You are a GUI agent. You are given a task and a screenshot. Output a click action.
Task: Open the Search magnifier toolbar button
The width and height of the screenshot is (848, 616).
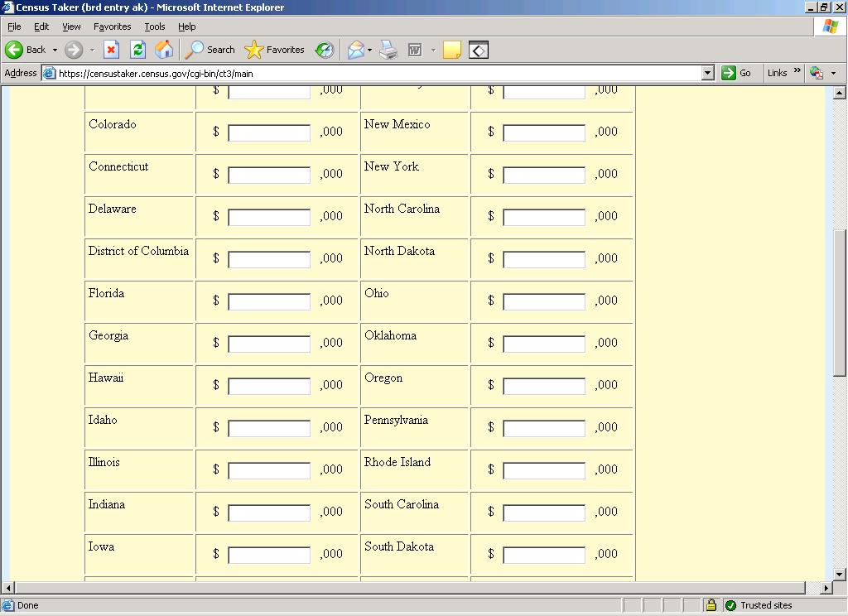pyautogui.click(x=210, y=50)
